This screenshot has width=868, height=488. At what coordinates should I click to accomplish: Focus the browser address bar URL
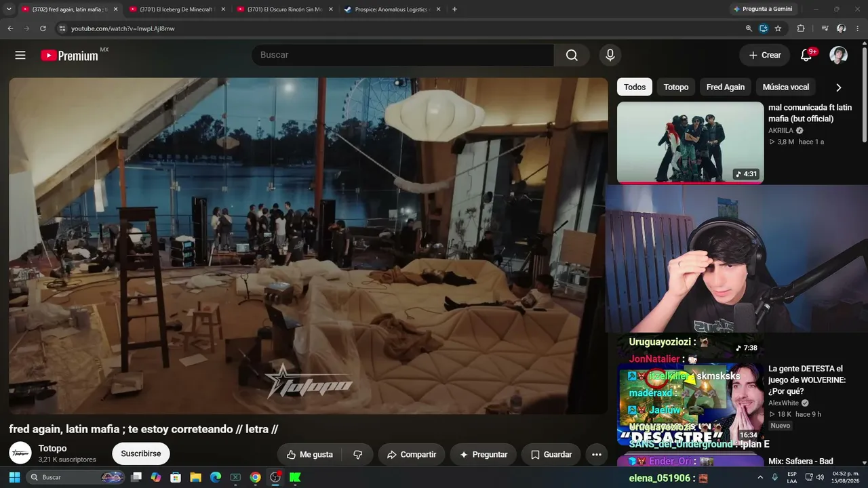pyautogui.click(x=123, y=28)
